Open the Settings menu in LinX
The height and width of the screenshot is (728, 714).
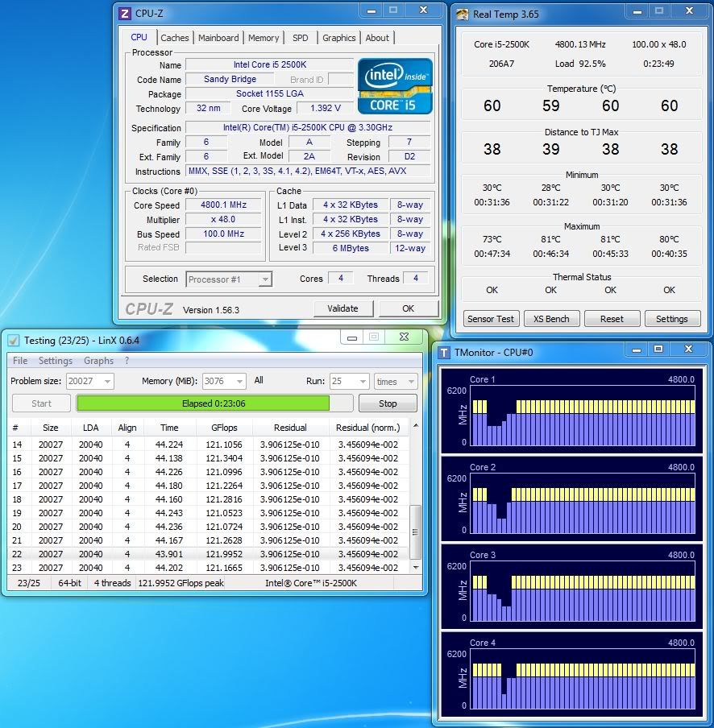(x=56, y=361)
